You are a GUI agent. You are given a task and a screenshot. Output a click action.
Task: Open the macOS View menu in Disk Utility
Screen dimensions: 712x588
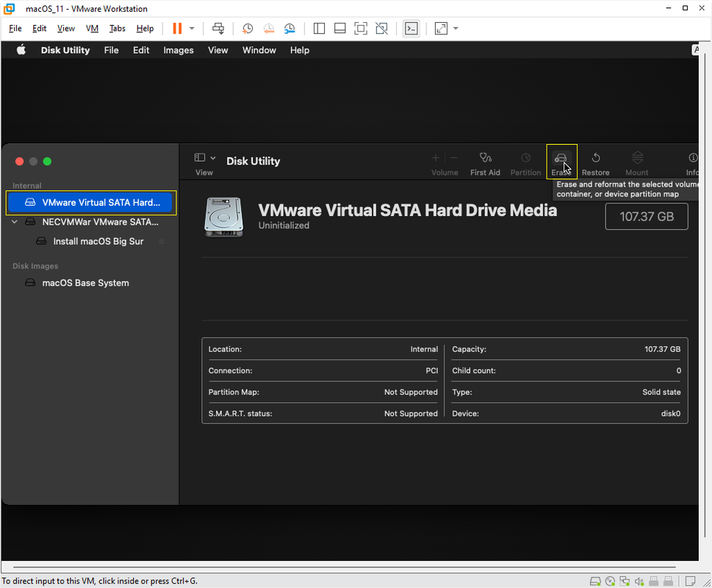(x=218, y=51)
